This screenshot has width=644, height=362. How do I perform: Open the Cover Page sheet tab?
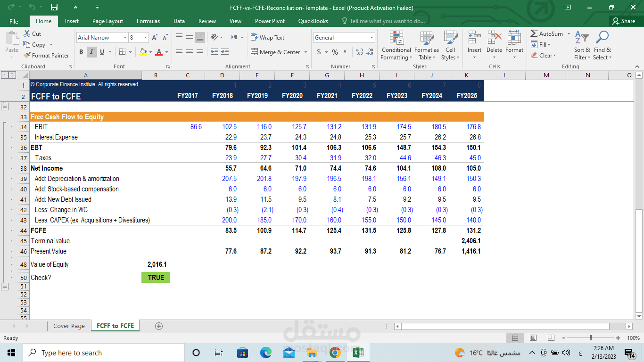[69, 326]
